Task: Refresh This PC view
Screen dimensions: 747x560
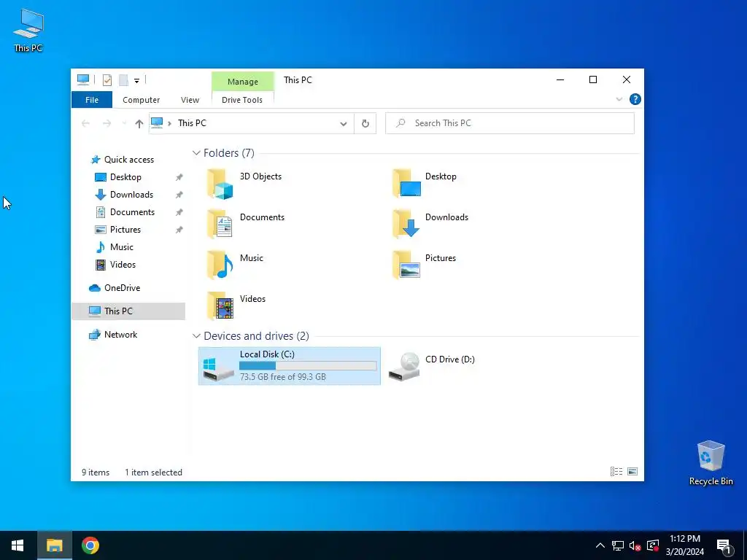Action: [365, 124]
